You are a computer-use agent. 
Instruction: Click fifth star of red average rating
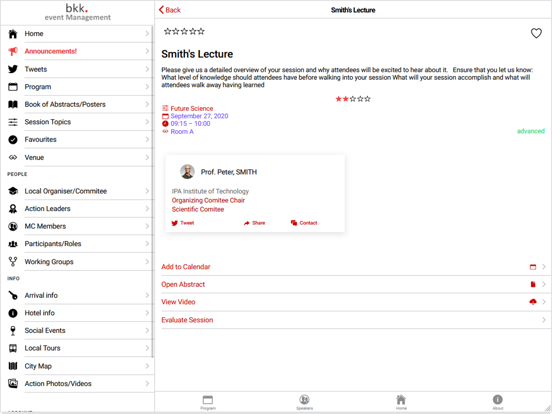tap(367, 99)
